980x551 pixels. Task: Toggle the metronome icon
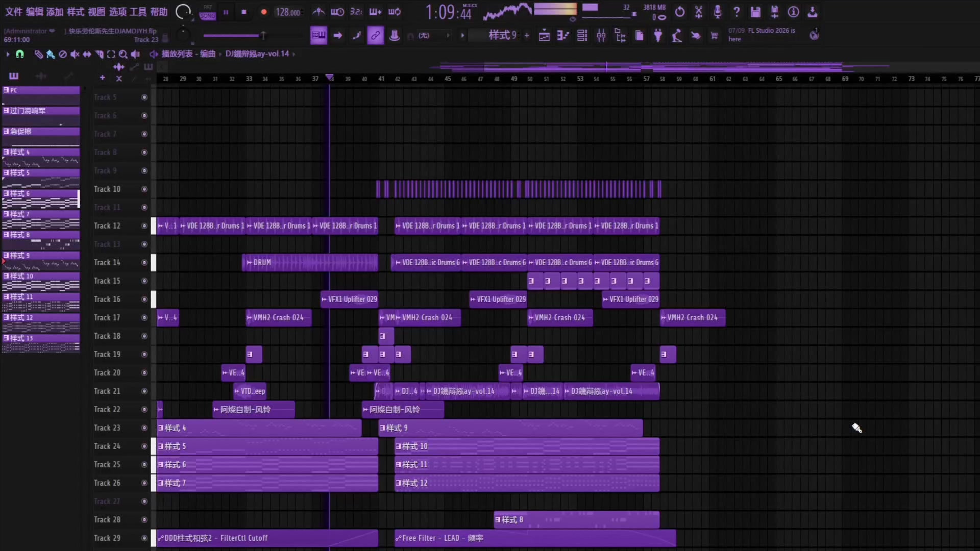tap(318, 12)
